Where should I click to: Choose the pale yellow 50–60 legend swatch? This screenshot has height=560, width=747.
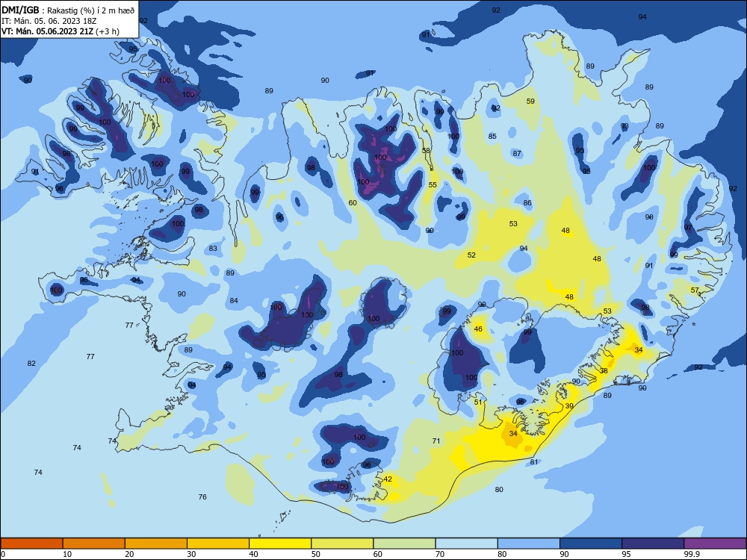pyautogui.click(x=342, y=544)
